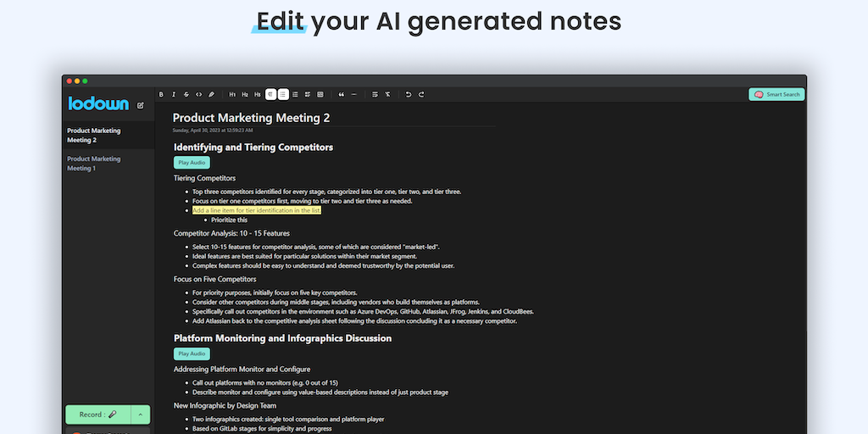Open Product Marketing Meeting 2 note

pos(108,135)
